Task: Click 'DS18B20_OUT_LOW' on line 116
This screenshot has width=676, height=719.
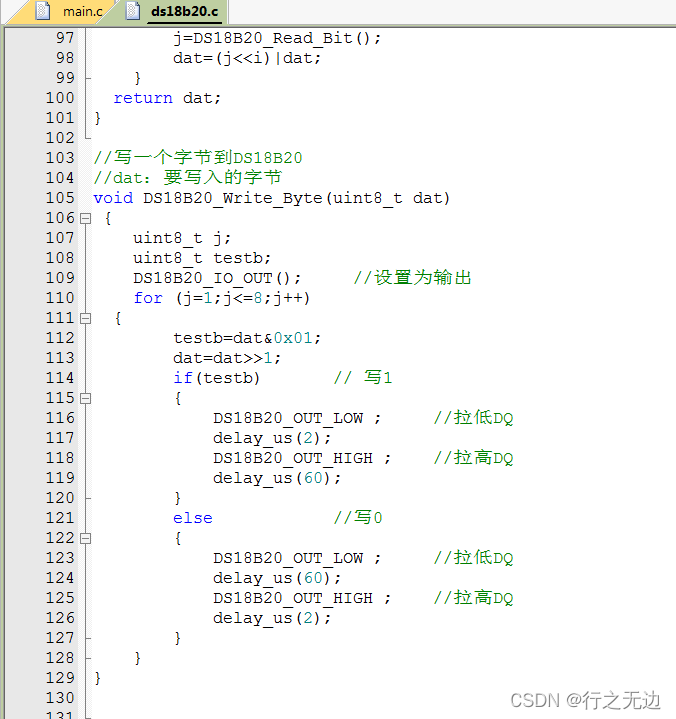Action: point(288,418)
